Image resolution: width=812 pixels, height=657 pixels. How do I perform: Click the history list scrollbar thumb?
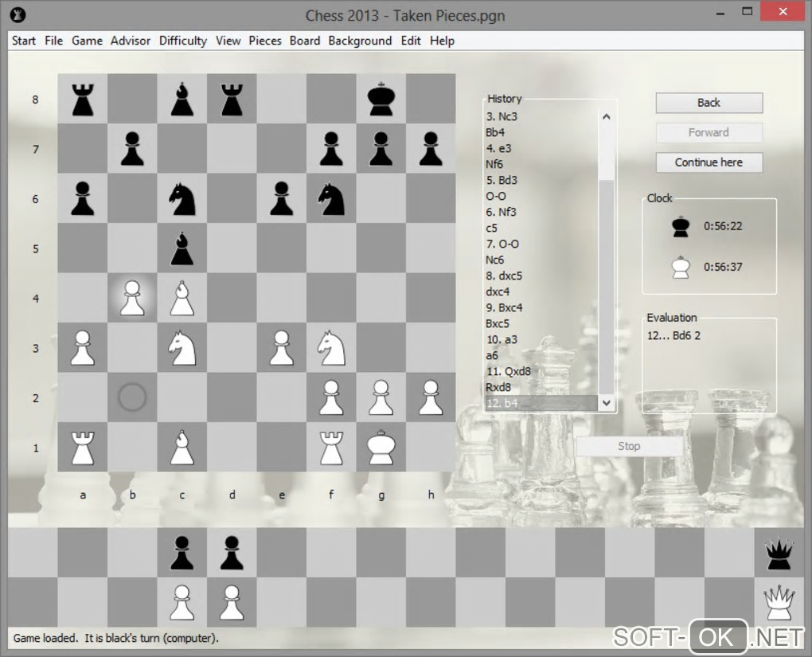coord(607,287)
